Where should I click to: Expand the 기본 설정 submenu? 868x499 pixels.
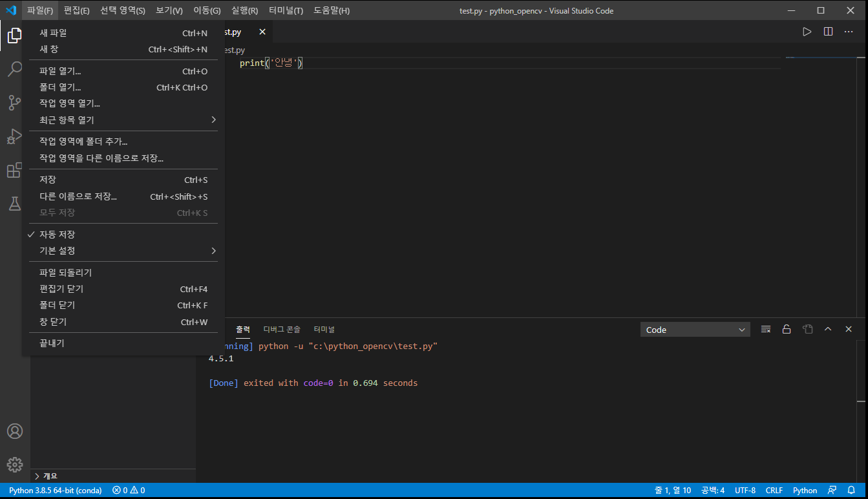click(x=123, y=251)
